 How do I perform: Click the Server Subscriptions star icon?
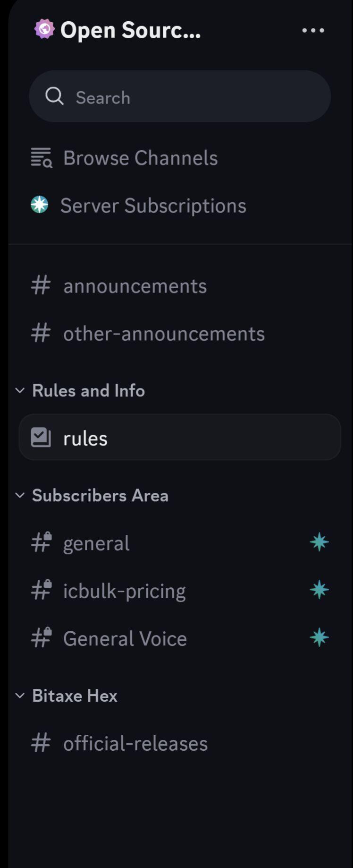40,205
